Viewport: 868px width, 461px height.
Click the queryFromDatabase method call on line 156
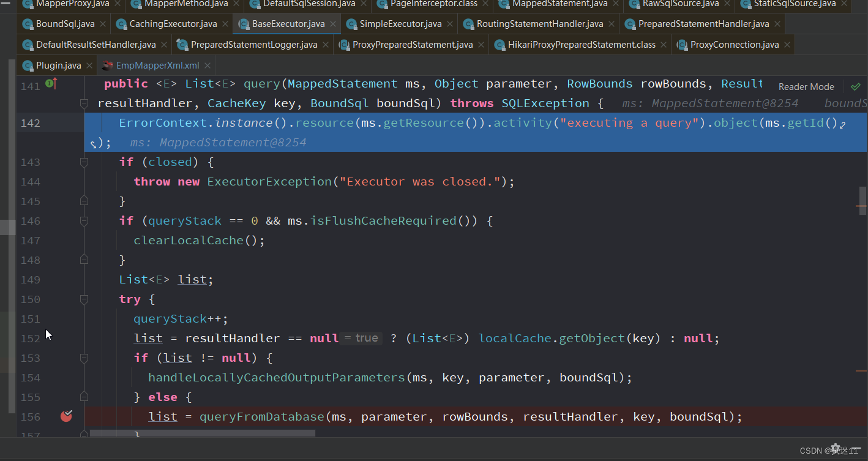pos(261,417)
